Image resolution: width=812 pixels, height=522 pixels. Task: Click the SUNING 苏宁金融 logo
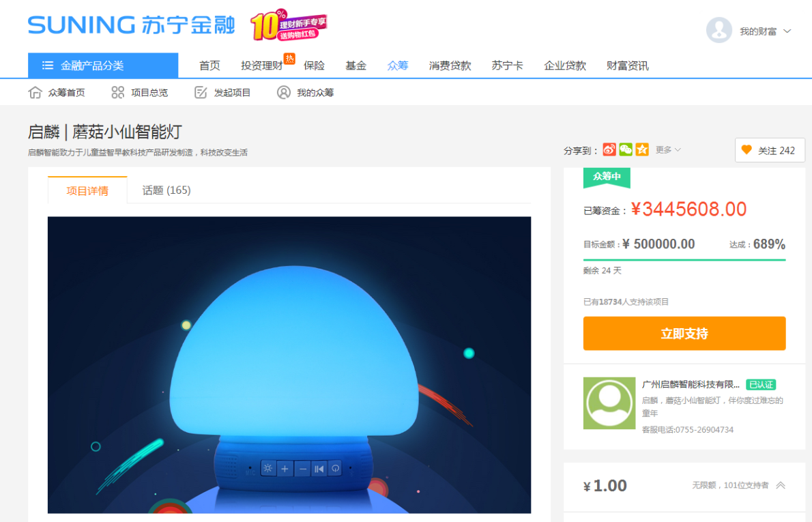131,25
